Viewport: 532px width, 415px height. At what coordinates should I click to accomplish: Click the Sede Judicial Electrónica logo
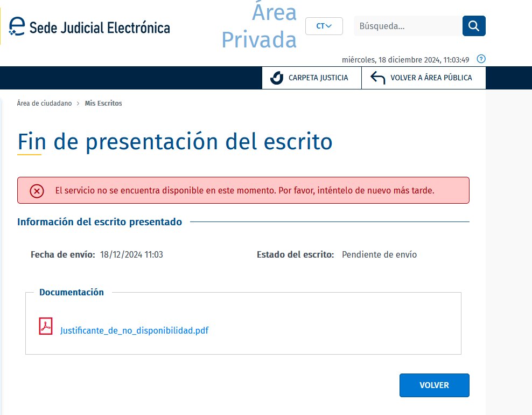coord(89,27)
